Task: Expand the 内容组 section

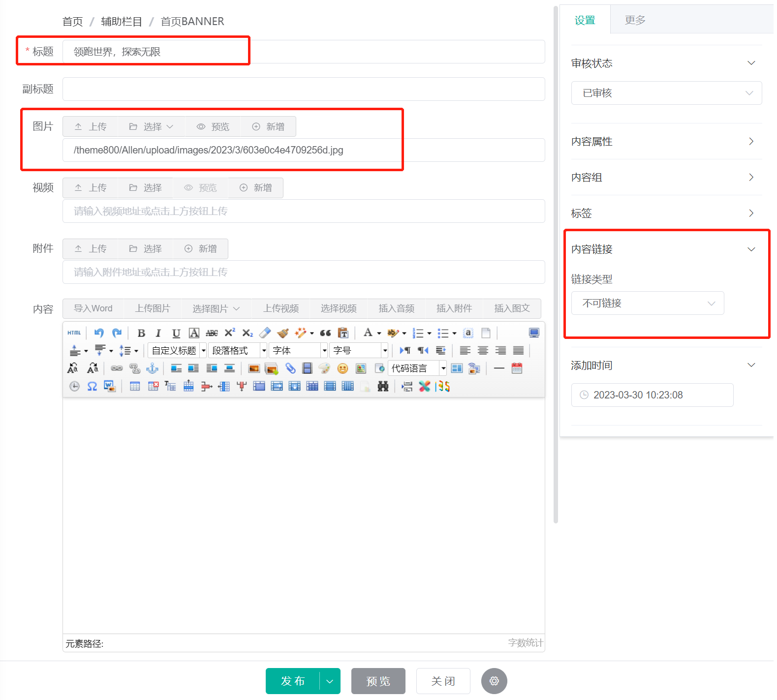Action: (x=666, y=178)
